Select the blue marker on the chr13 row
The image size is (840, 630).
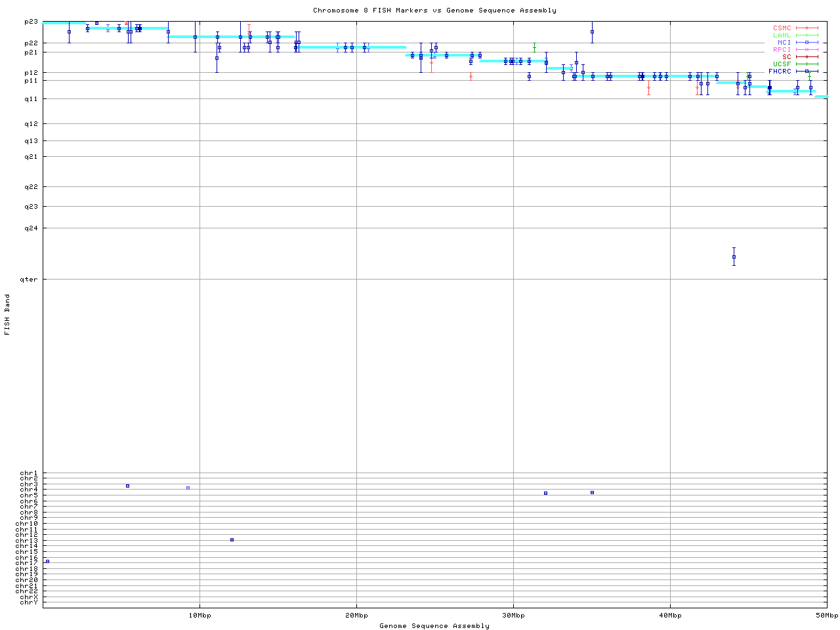pyautogui.click(x=232, y=540)
